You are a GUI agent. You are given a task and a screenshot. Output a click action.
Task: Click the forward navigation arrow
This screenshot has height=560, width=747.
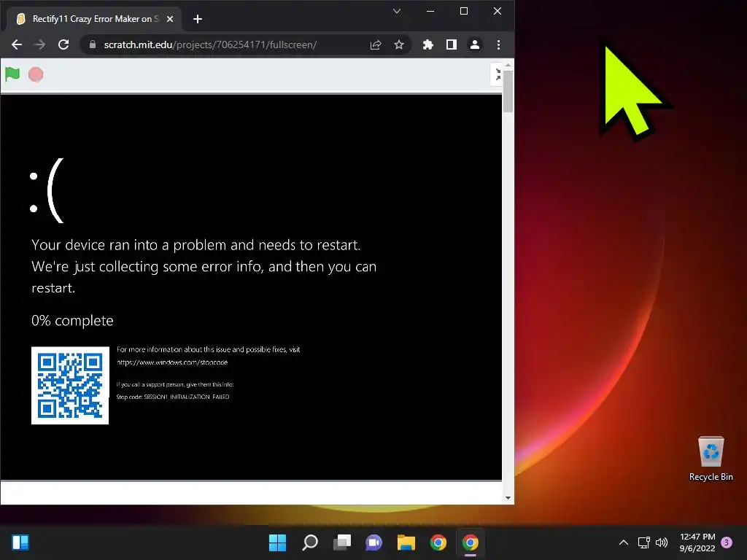pyautogui.click(x=40, y=44)
